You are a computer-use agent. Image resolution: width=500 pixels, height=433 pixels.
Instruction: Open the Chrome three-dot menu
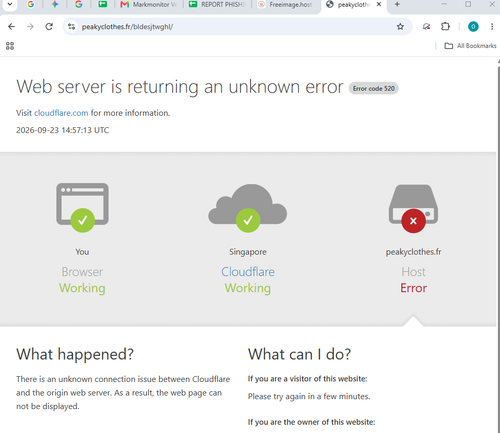tap(492, 27)
